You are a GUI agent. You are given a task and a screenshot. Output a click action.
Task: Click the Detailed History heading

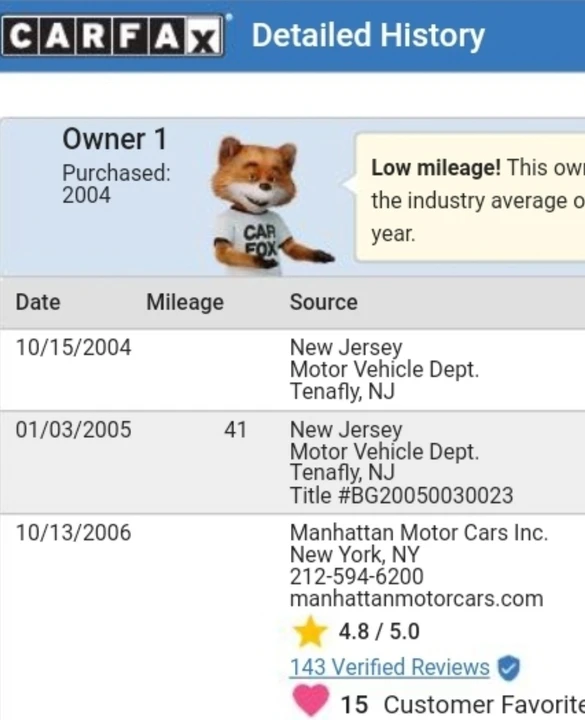coord(368,36)
